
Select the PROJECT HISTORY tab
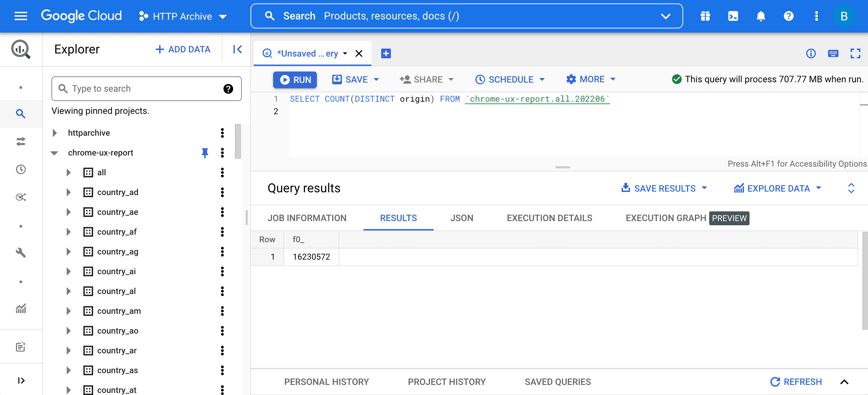(x=447, y=382)
